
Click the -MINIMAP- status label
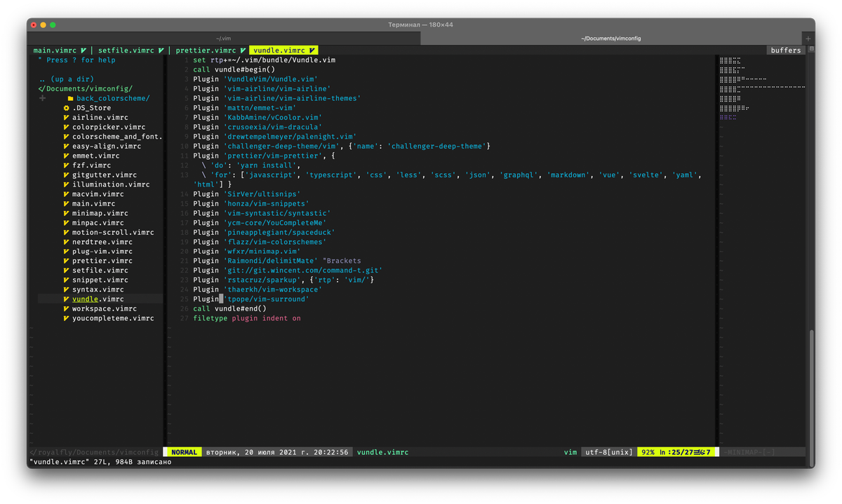click(750, 453)
